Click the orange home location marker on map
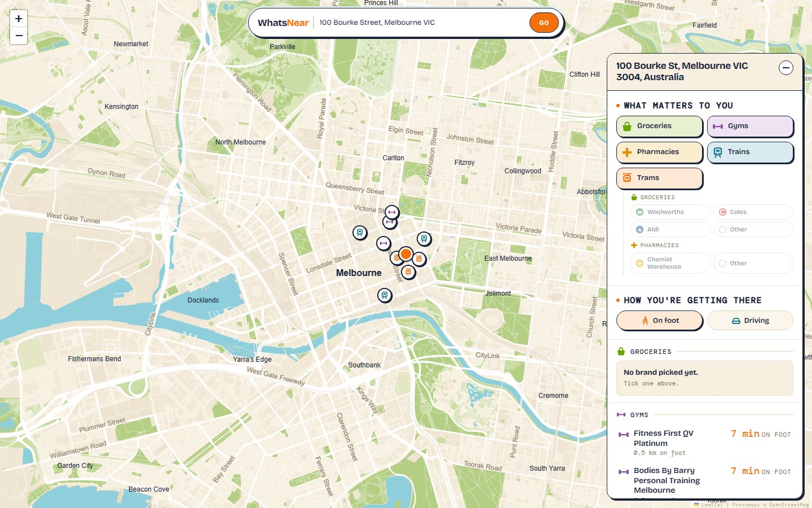The height and width of the screenshot is (508, 812). pos(405,254)
